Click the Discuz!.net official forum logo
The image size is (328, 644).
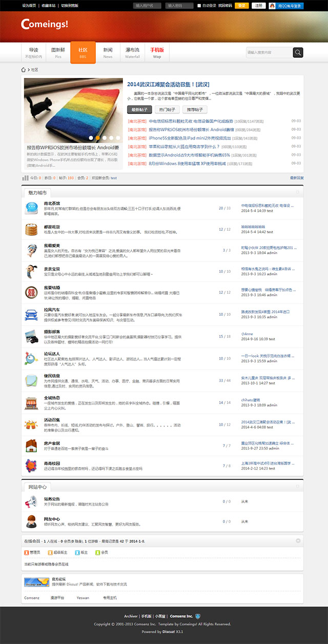(36, 582)
